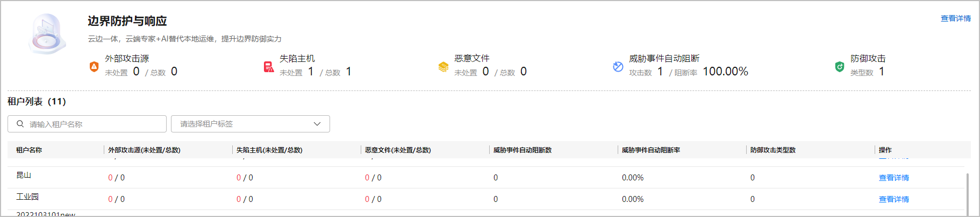Click the 外部攻击源(未处置/总数) column header

pyautogui.click(x=144, y=150)
